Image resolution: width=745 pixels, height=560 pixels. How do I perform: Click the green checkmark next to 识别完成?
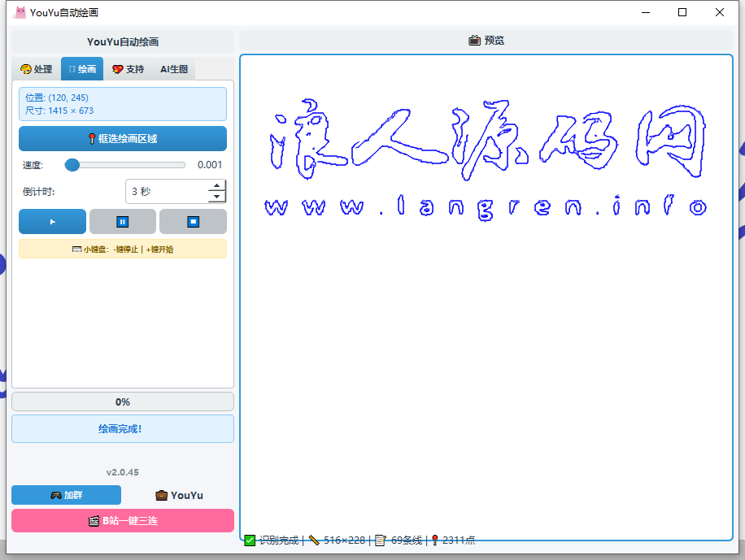pos(250,540)
